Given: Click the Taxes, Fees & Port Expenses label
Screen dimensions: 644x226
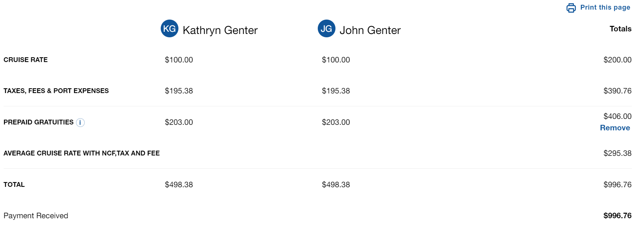Looking at the screenshot, I should [x=56, y=91].
